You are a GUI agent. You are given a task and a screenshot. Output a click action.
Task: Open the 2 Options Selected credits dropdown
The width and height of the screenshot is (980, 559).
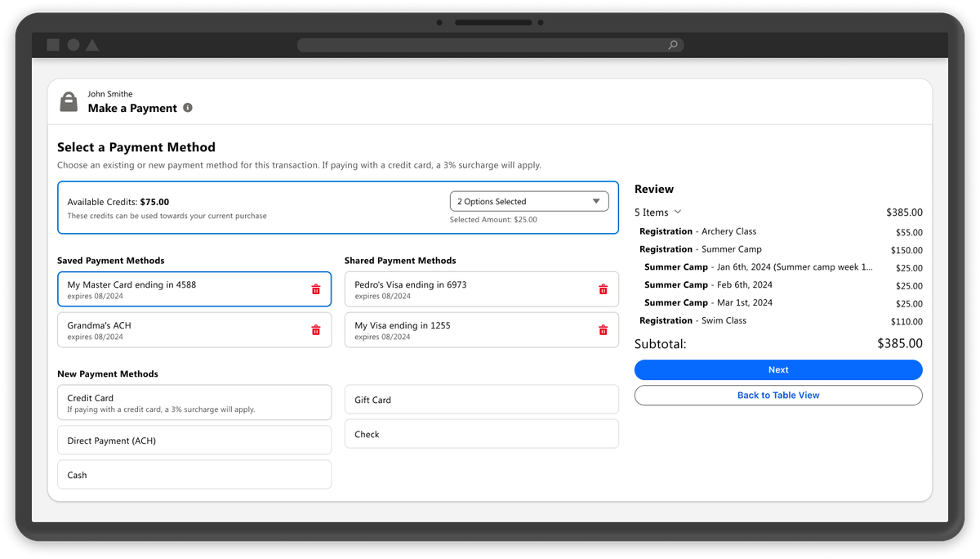pos(529,201)
